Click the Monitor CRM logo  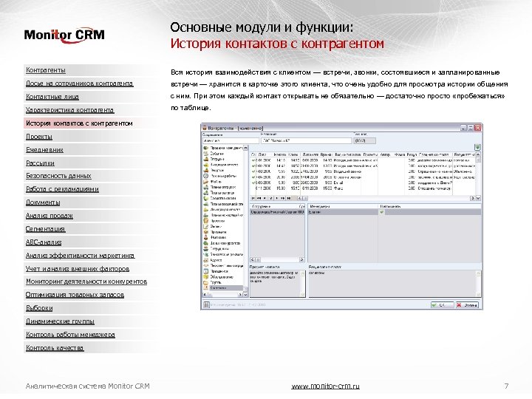(64, 35)
